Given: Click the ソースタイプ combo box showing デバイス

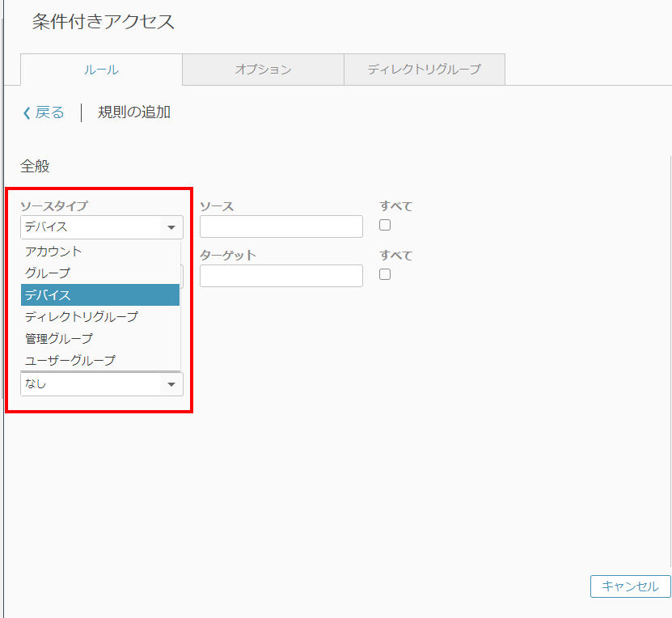Looking at the screenshot, I should (102, 227).
